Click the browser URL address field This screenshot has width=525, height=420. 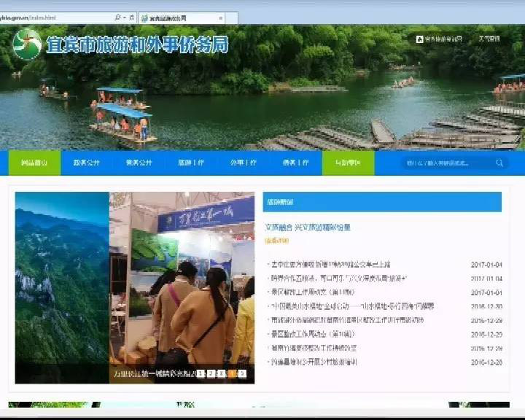[x=56, y=17]
